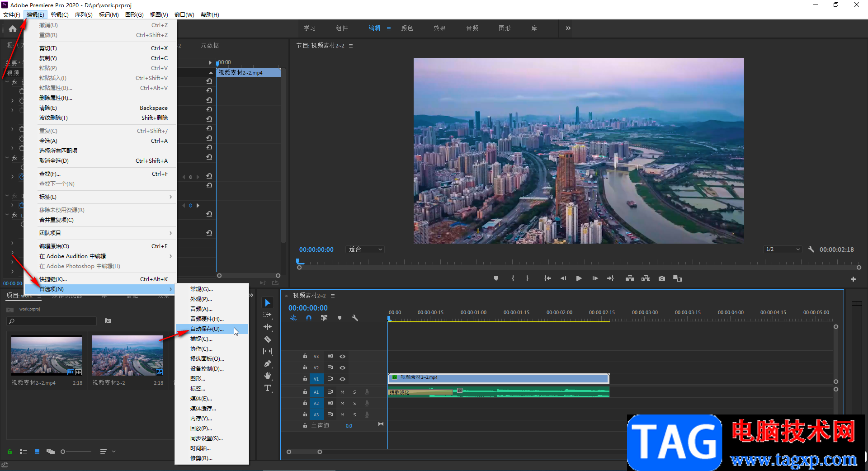Expand the workspace overflow chevron
The image size is (868, 471).
point(568,28)
